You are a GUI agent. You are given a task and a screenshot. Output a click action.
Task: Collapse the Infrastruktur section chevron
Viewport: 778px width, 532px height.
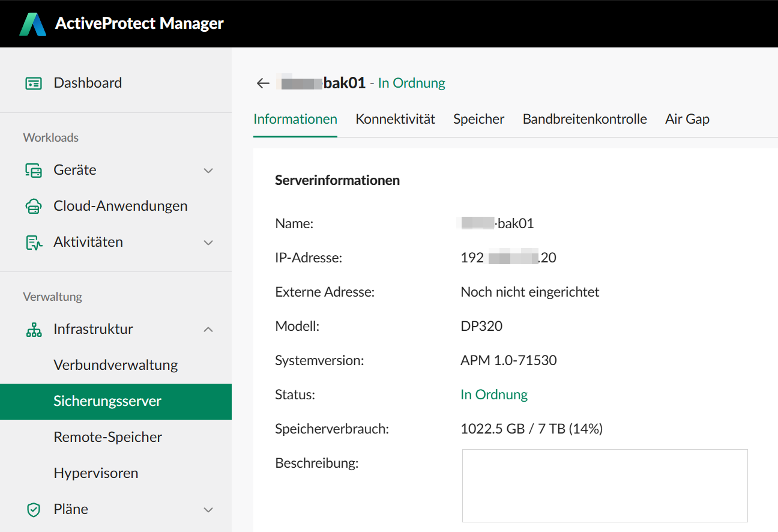[208, 329]
